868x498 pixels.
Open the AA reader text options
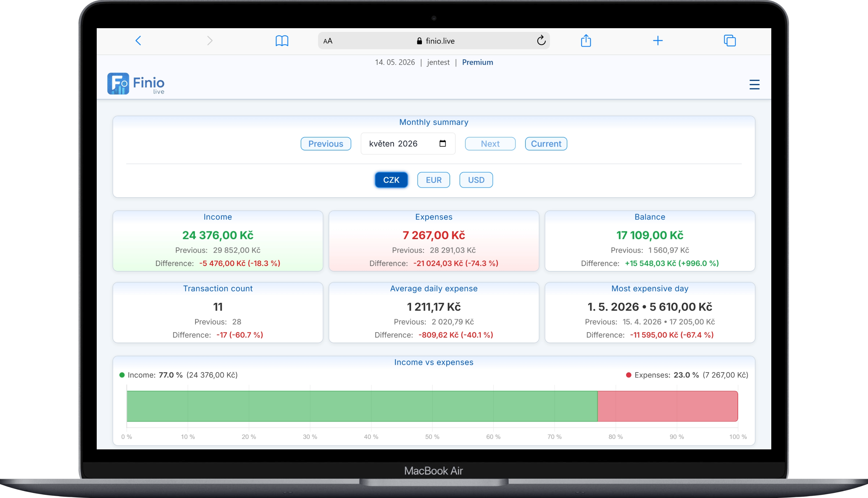click(328, 41)
